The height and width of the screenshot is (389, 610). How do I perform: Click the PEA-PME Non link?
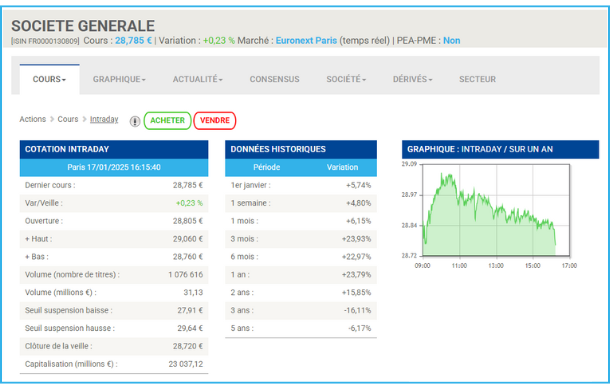click(452, 40)
